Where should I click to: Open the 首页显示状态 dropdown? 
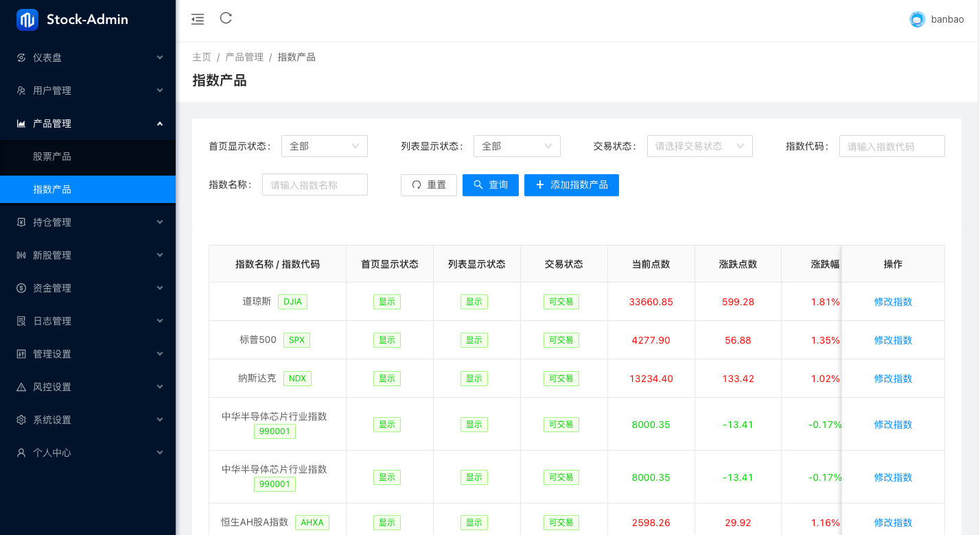pos(324,146)
